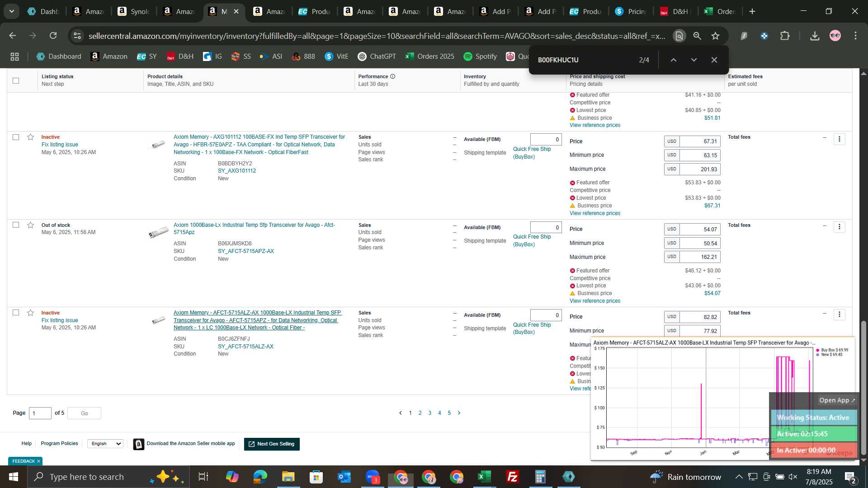The height and width of the screenshot is (488, 868).
Task: Go to page 3 of listings
Action: click(x=429, y=413)
